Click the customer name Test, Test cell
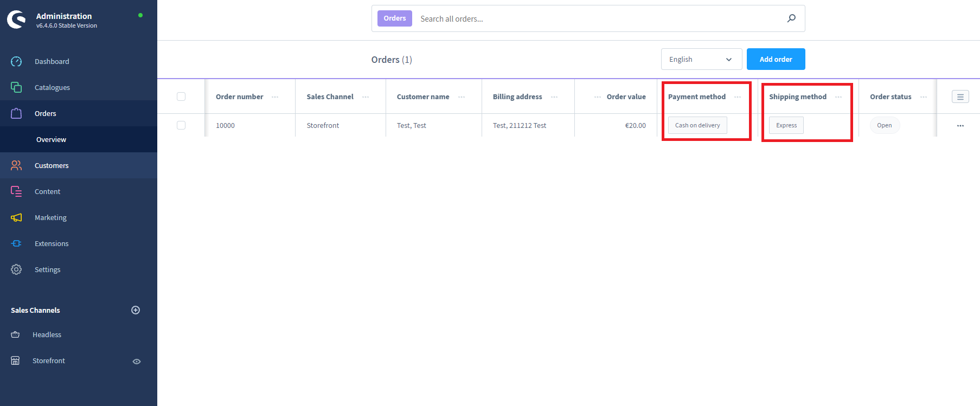980x406 pixels. 412,125
